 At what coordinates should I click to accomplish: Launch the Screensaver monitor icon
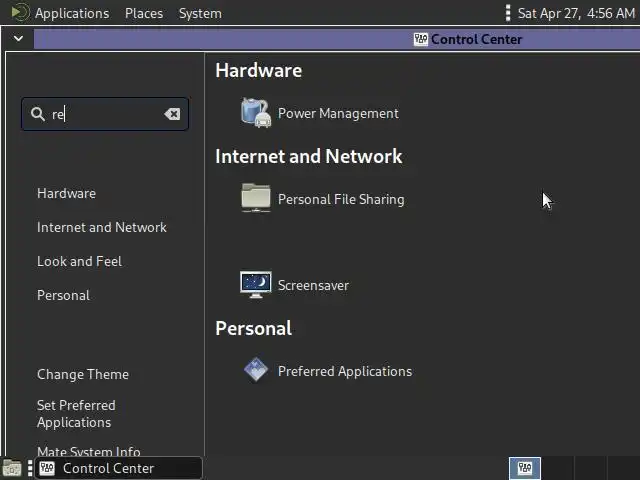tap(256, 284)
